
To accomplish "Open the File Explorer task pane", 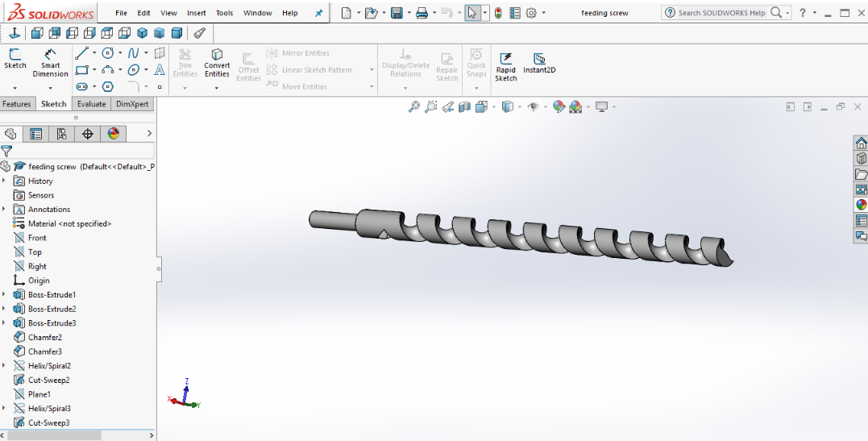I will pos(861,174).
